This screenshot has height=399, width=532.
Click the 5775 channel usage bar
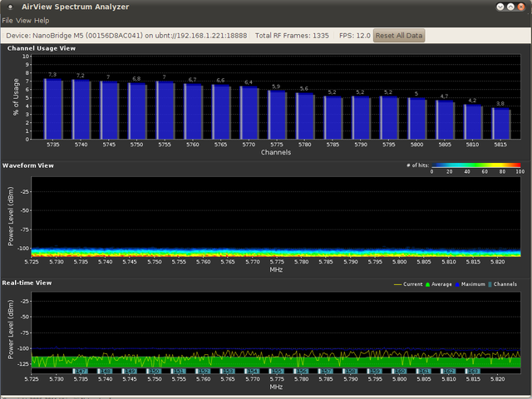coord(277,115)
